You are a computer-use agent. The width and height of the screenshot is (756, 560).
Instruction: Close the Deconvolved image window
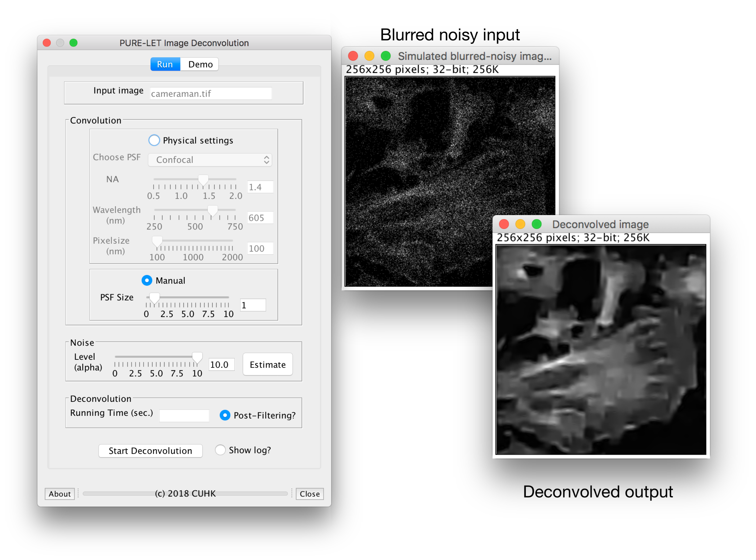coord(504,224)
